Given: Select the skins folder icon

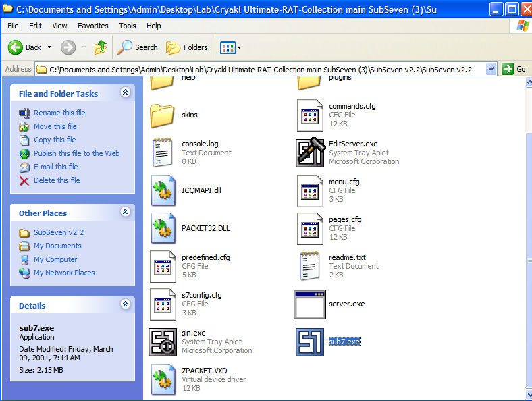Looking at the screenshot, I should click(163, 115).
